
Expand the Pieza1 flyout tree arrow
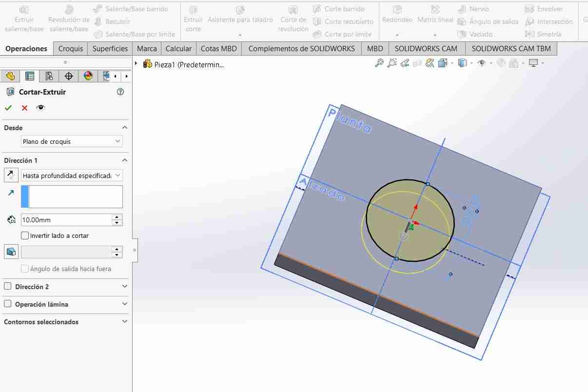[x=137, y=64]
